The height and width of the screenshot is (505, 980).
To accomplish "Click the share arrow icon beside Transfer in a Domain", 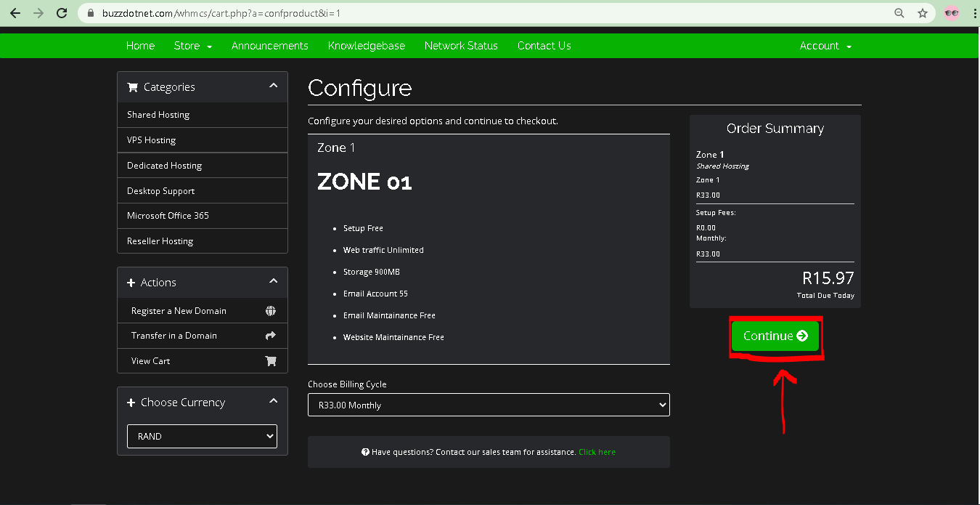I will tap(271, 336).
